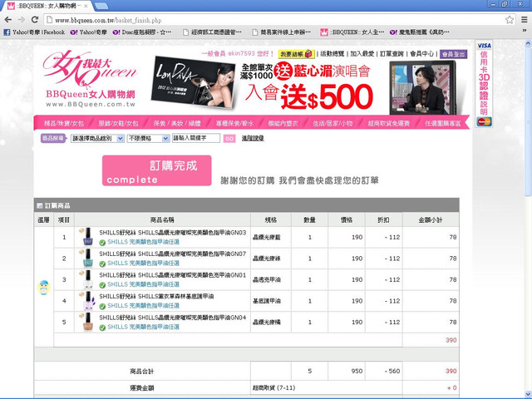Open the Duac痘剋凝膠 bookmark
This screenshot has height=399, width=532.
point(142,32)
